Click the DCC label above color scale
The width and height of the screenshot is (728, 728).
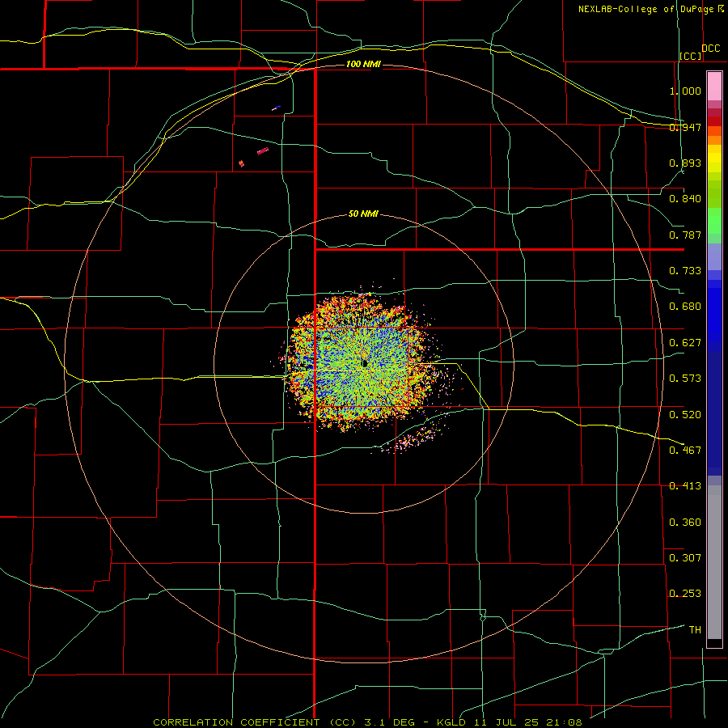pos(710,49)
